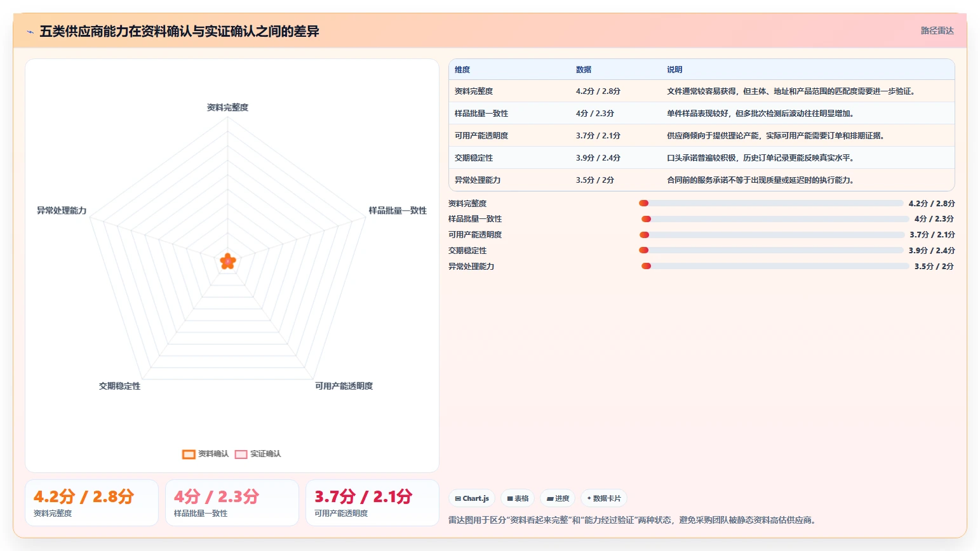980x551 pixels.
Task: Click the 交期稳定性 progress list label
Action: coord(467,251)
